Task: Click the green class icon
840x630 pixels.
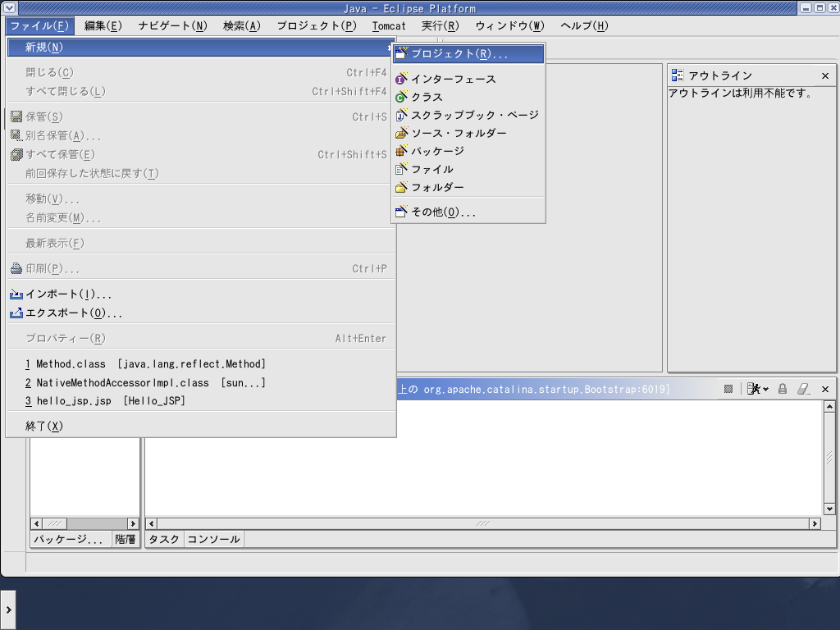Action: click(x=401, y=97)
